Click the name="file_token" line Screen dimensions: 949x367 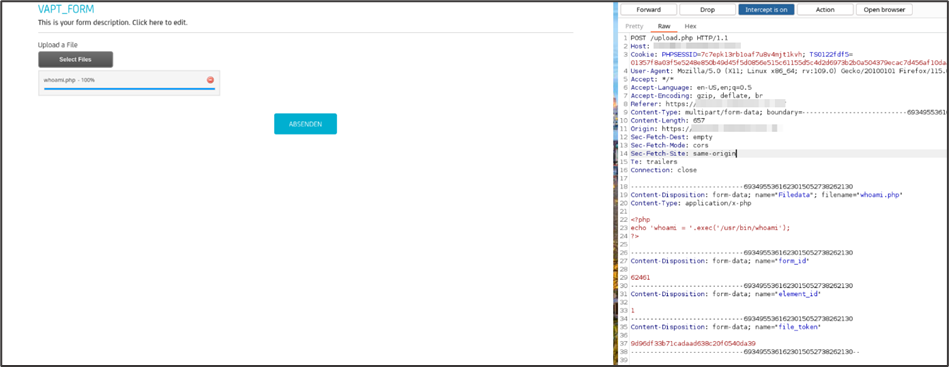pyautogui.click(x=726, y=328)
